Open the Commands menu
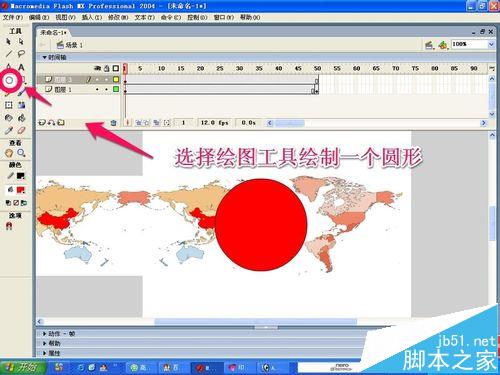Viewport: 500px width, 375px height. click(x=171, y=17)
